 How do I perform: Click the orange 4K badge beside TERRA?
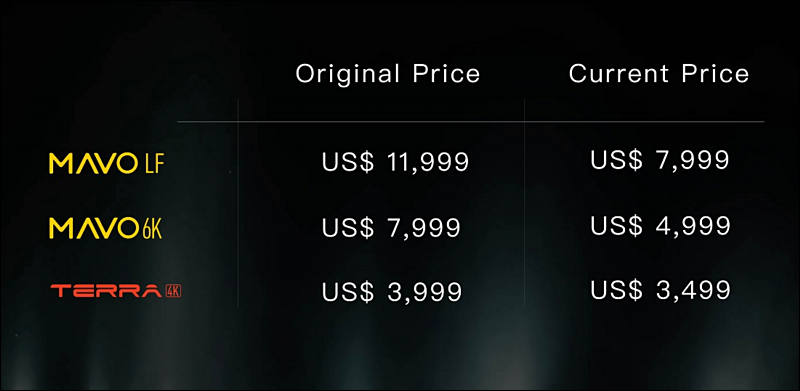click(x=173, y=291)
